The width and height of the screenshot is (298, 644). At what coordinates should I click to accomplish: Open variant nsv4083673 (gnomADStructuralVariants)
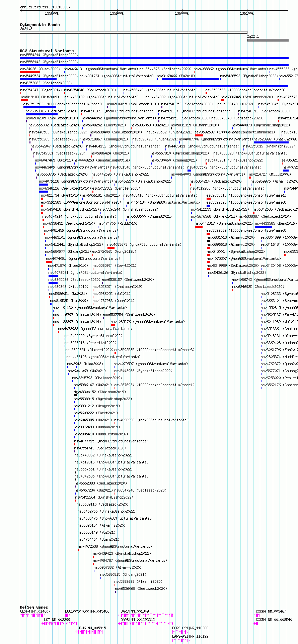(x=111, y=248)
